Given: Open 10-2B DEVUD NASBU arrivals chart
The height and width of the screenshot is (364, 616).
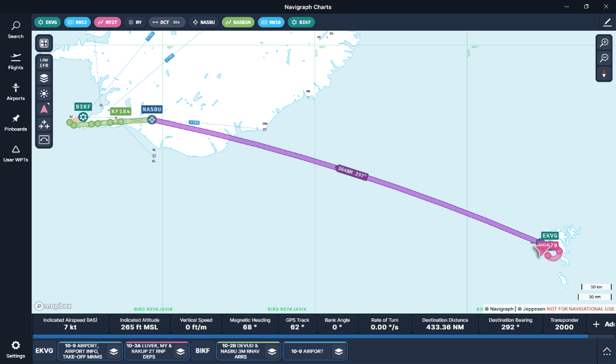Looking at the screenshot, I should point(240,351).
